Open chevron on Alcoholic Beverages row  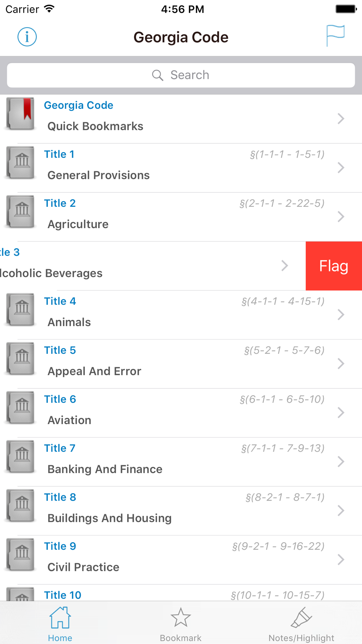pyautogui.click(x=285, y=265)
